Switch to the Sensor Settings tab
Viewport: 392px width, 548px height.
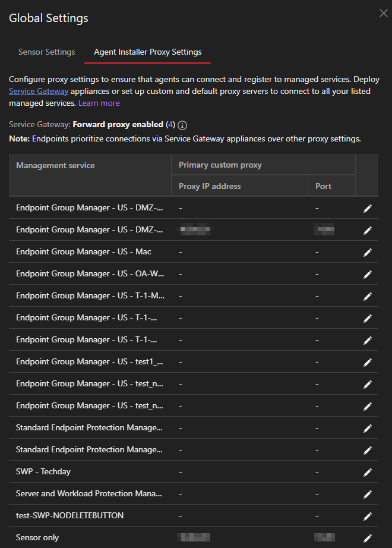click(46, 52)
